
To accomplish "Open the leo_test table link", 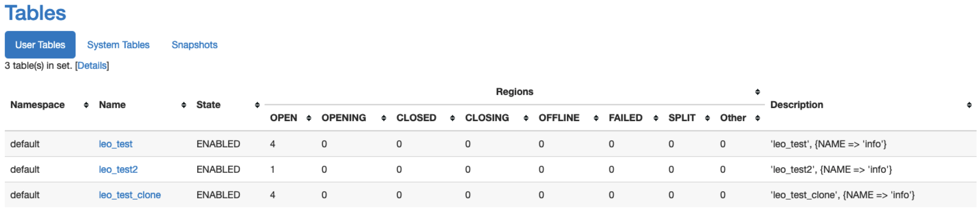I will [x=116, y=144].
